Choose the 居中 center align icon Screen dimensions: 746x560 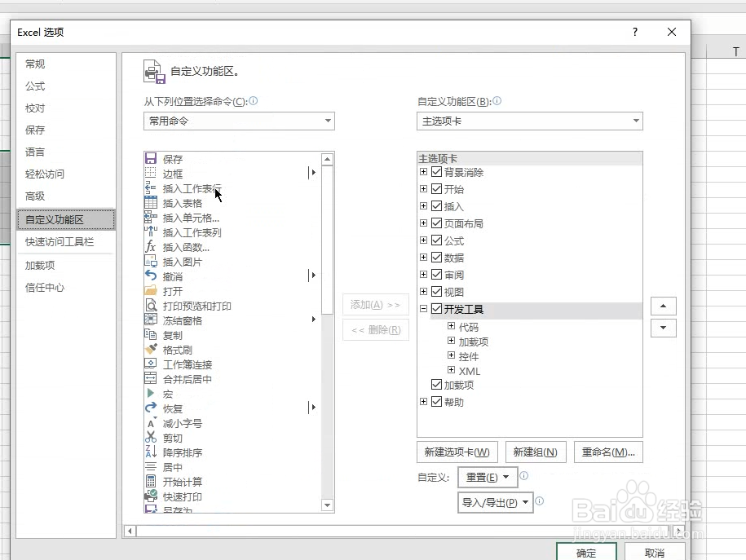[151, 466]
